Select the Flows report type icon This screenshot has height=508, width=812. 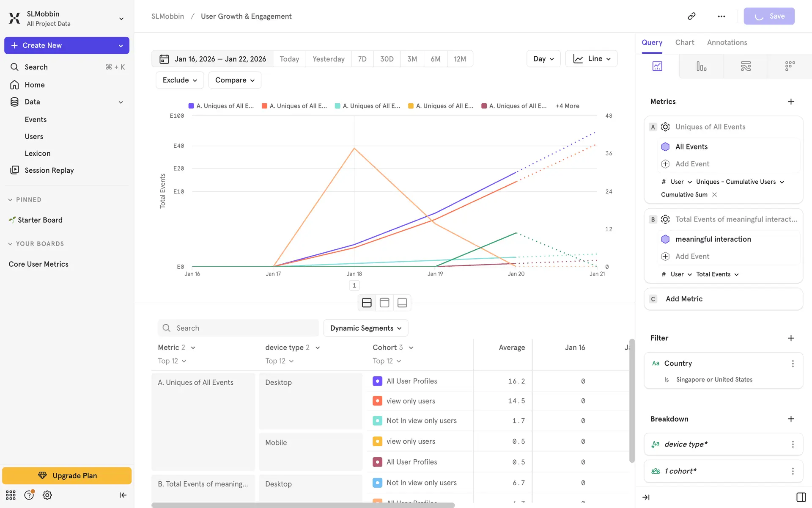746,66
